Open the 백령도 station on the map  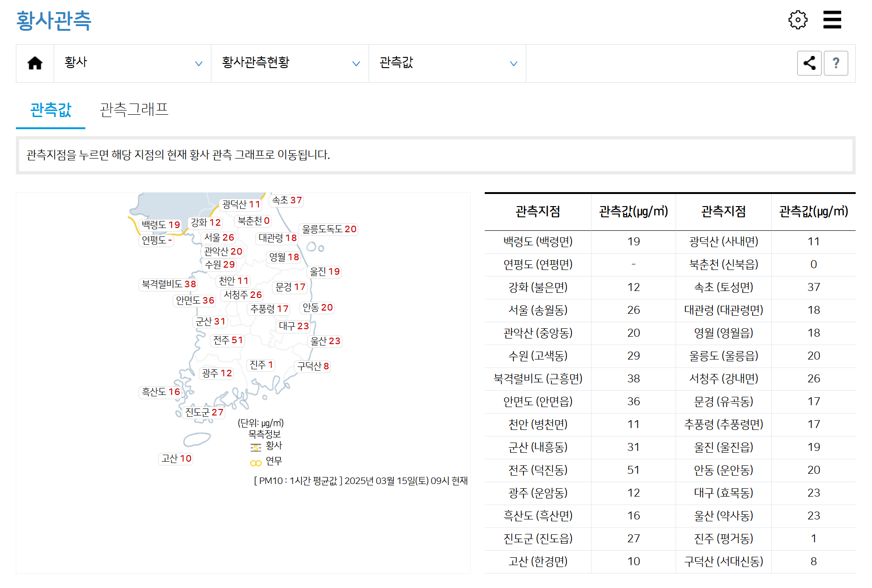click(x=160, y=224)
